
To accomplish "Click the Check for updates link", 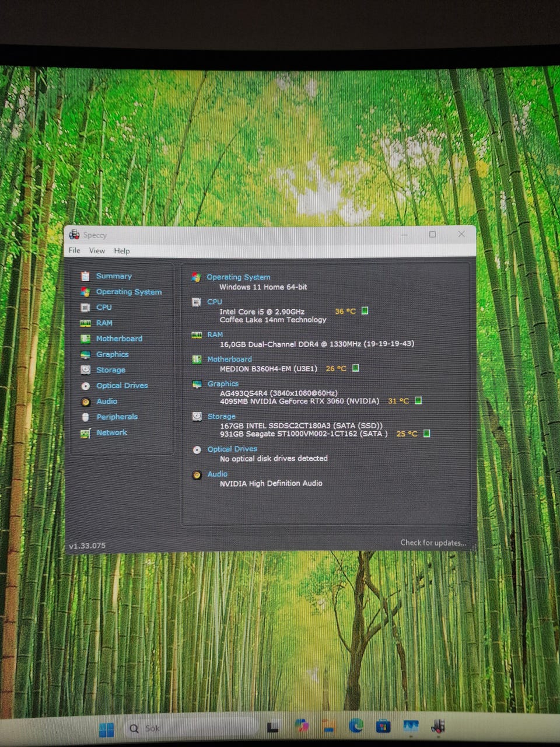I will [x=433, y=543].
